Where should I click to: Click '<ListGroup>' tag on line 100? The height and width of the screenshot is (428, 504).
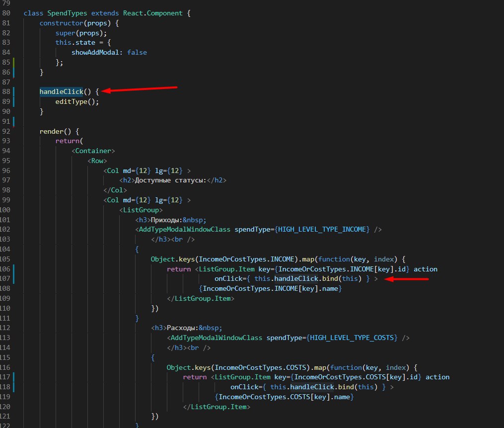pyautogui.click(x=141, y=210)
